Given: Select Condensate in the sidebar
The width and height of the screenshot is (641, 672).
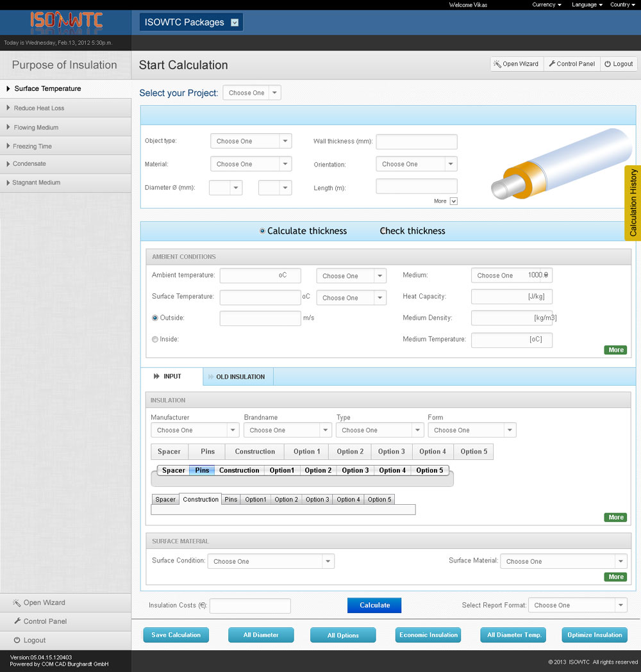Looking at the screenshot, I should click(65, 164).
